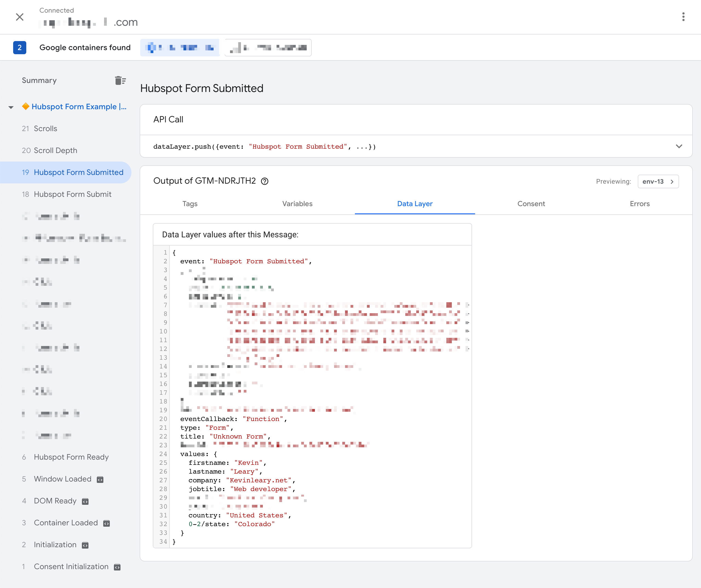Select the Scrolls event in the timeline
Viewport: 701px width, 588px height.
45,128
